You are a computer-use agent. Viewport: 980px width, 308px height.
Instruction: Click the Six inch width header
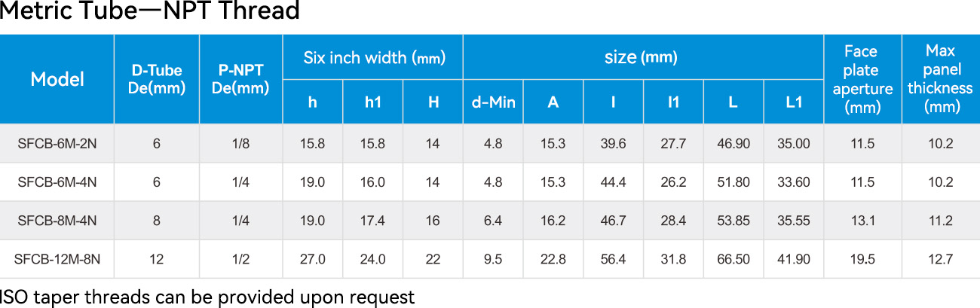[373, 57]
